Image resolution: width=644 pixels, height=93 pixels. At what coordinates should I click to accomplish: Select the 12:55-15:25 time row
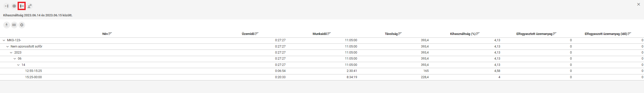[x=322, y=71]
